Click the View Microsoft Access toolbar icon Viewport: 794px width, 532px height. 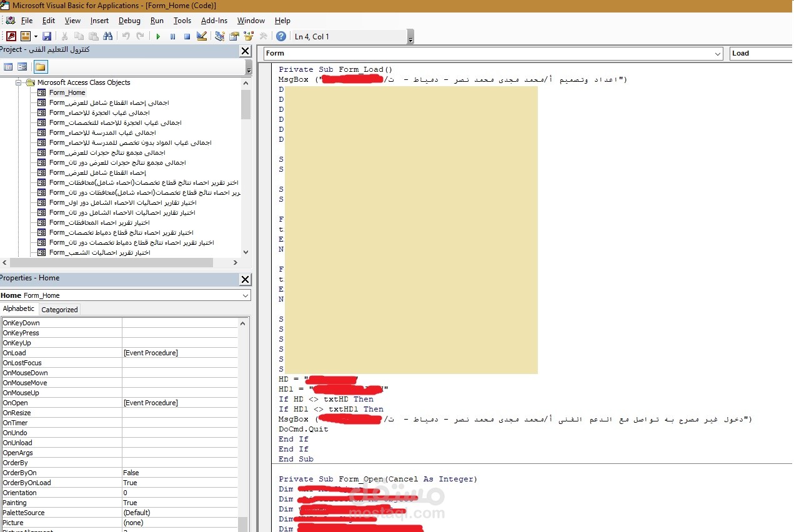pos(11,36)
